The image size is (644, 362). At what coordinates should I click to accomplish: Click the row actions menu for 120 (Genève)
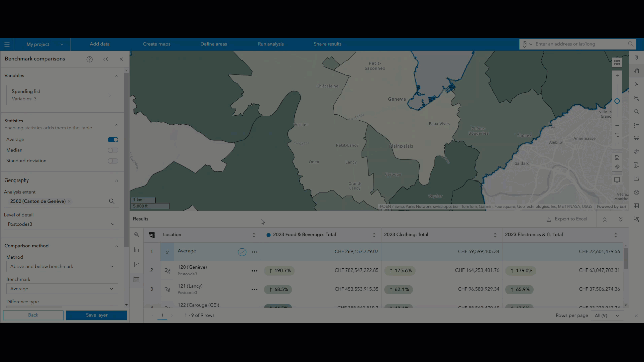(254, 270)
